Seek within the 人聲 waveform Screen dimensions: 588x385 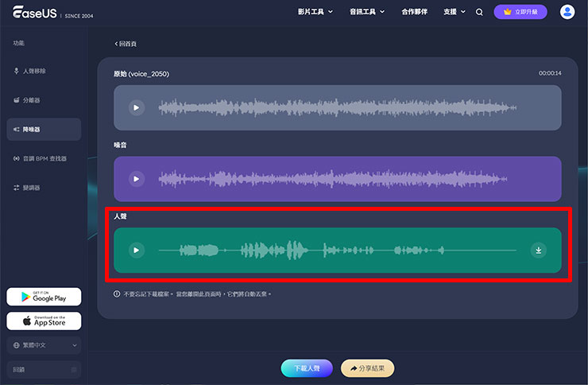(334, 251)
